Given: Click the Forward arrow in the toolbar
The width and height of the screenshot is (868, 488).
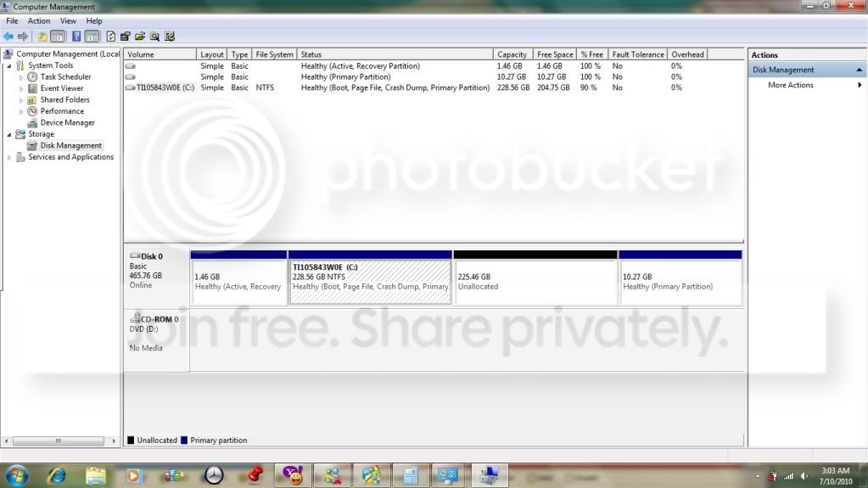Looking at the screenshot, I should (x=23, y=36).
